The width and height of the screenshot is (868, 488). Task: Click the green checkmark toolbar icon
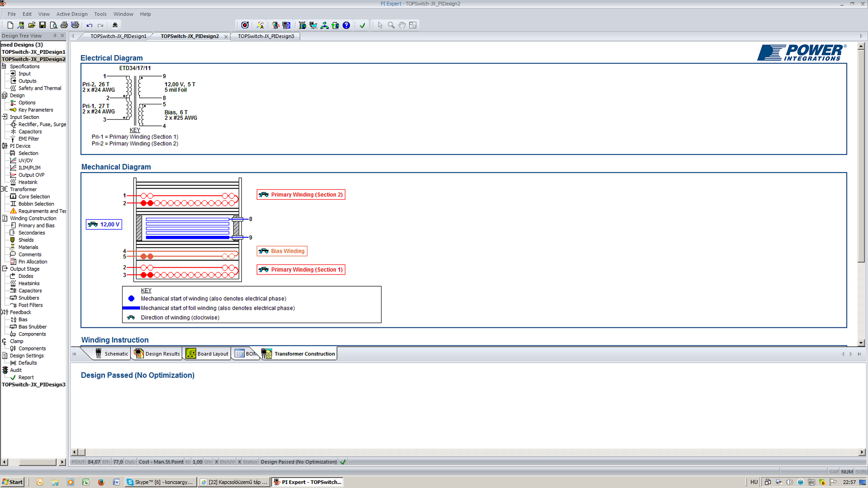click(x=362, y=25)
